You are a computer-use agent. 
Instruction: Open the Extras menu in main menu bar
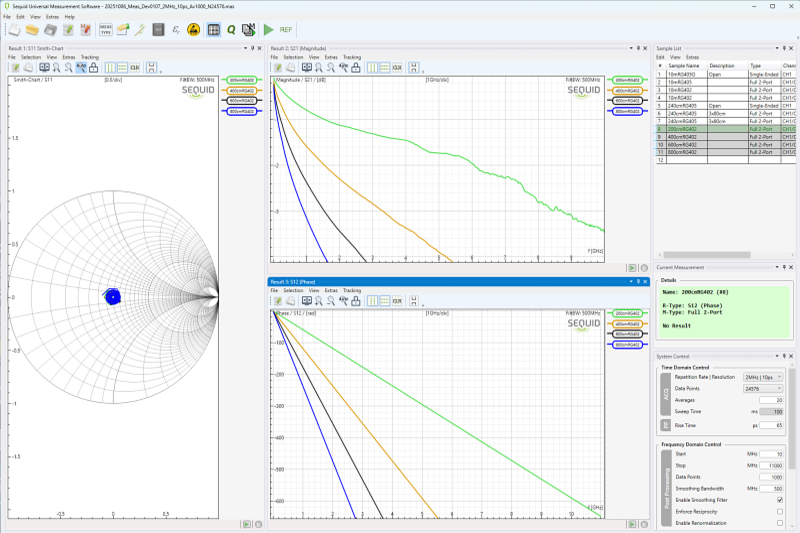point(51,17)
